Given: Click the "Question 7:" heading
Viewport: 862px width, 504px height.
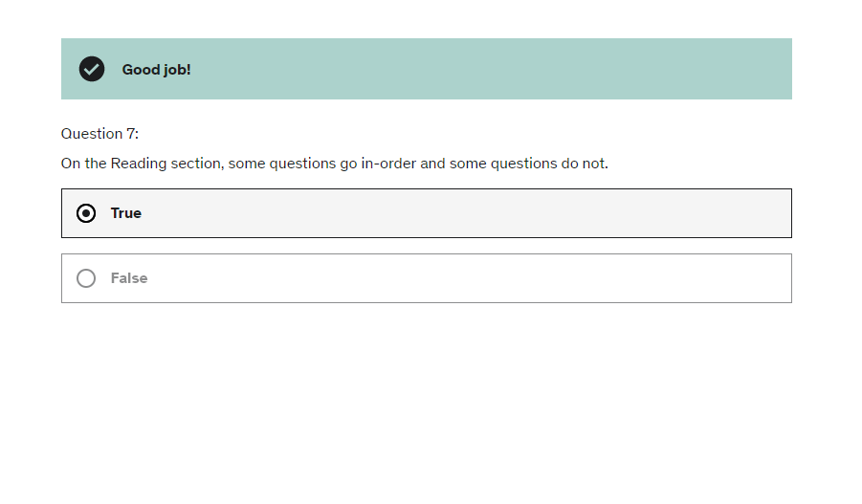Looking at the screenshot, I should [x=99, y=134].
